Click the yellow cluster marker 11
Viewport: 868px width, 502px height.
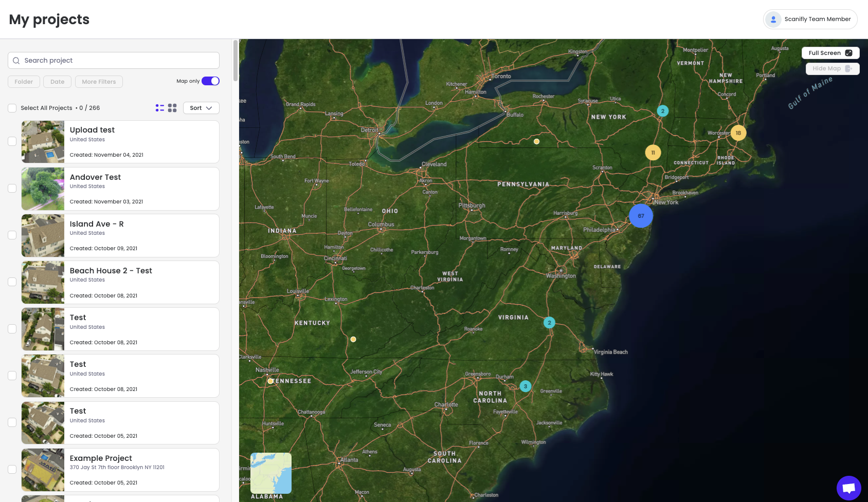pos(653,153)
